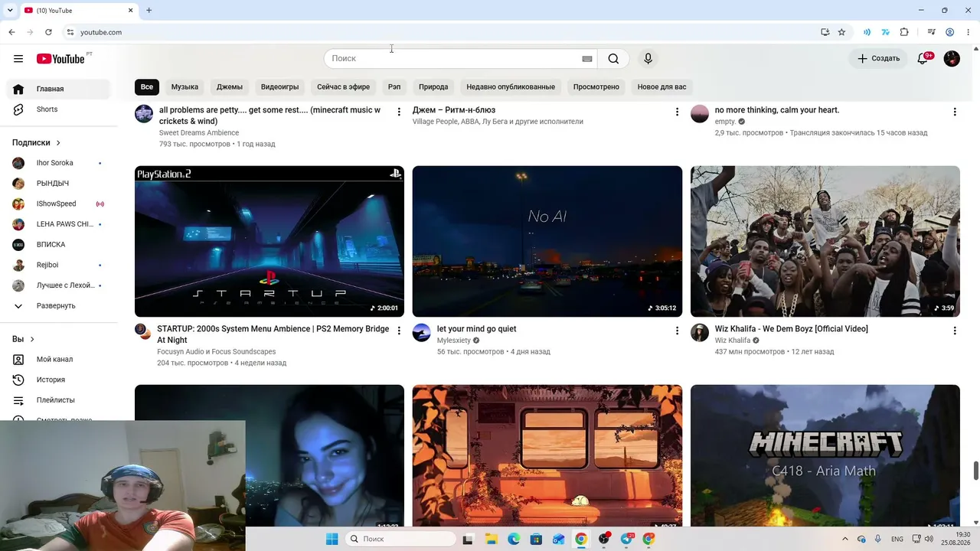Image resolution: width=980 pixels, height=551 pixels.
Task: Show hidden system tray icons
Action: (x=845, y=539)
